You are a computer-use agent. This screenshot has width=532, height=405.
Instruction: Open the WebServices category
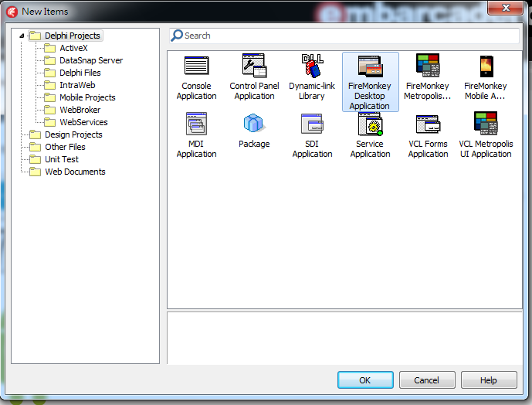pyautogui.click(x=83, y=122)
